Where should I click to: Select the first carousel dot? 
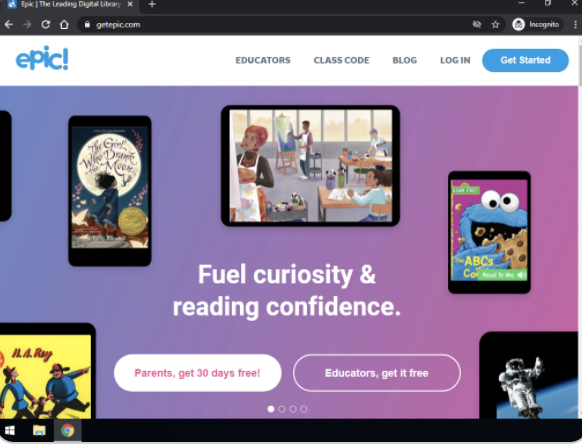[271, 409]
